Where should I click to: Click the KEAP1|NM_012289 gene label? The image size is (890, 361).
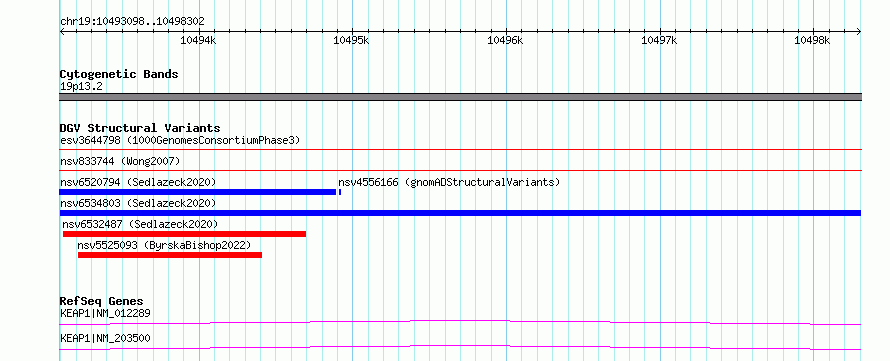pyautogui.click(x=105, y=313)
